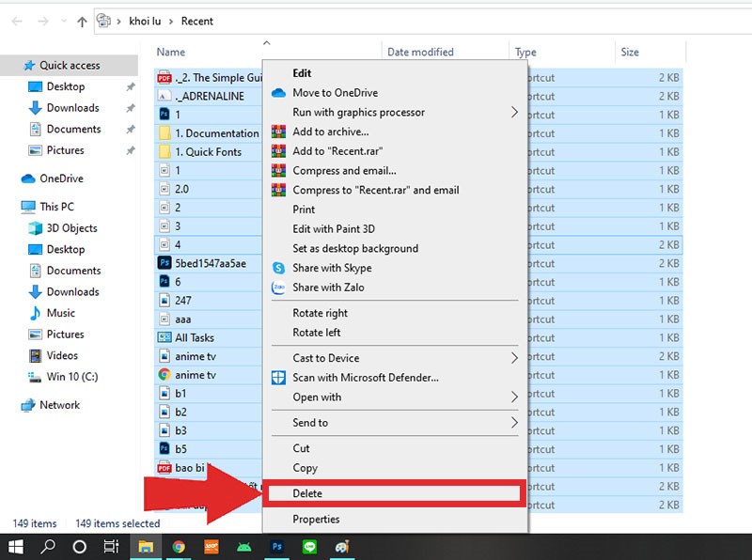Expand the Open with submenu
Image resolution: width=752 pixels, height=560 pixels.
pyautogui.click(x=514, y=397)
